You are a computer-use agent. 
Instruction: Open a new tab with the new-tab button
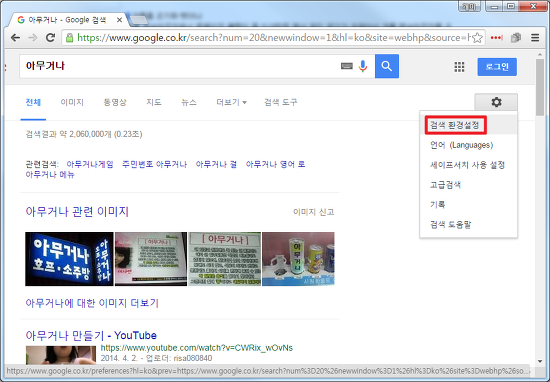[x=139, y=20]
